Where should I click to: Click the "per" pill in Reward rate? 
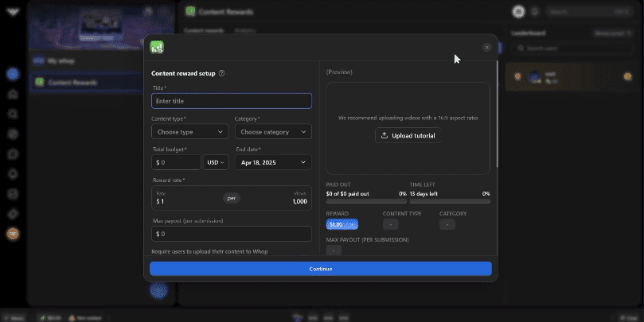pyautogui.click(x=231, y=198)
